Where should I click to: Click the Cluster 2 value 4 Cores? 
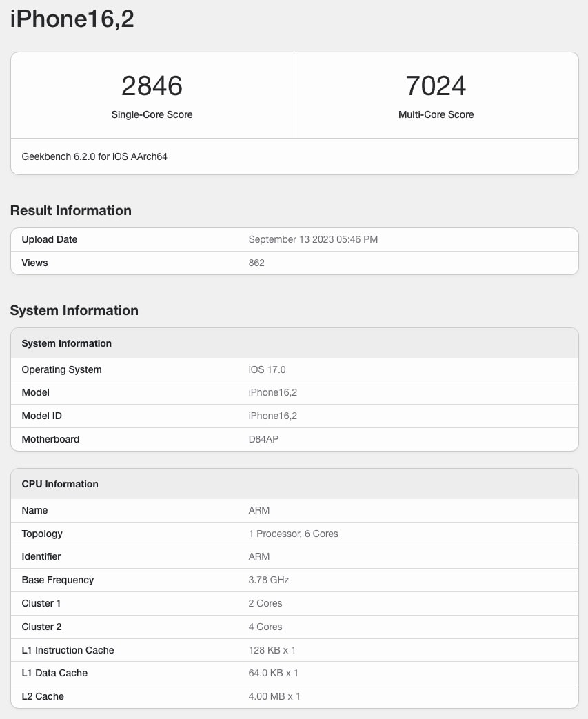[x=265, y=627]
